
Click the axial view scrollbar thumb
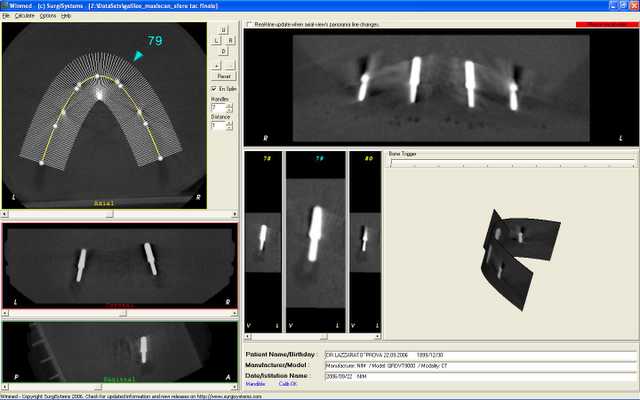pos(109,214)
